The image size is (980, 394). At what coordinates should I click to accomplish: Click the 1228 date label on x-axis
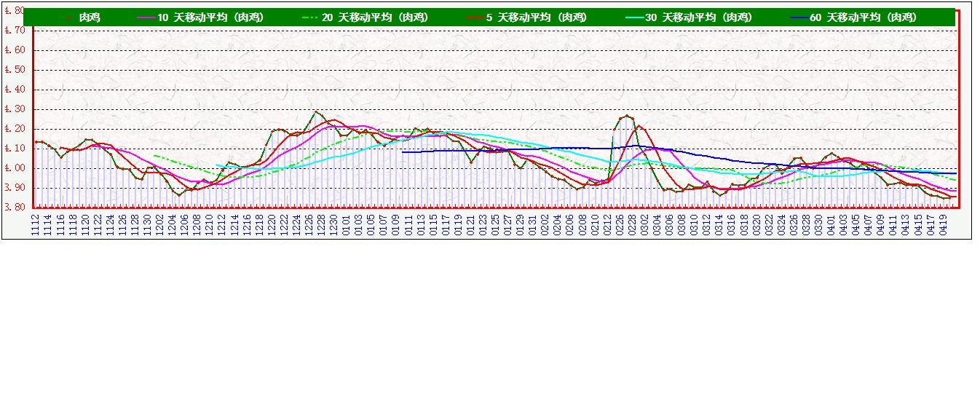click(x=320, y=224)
